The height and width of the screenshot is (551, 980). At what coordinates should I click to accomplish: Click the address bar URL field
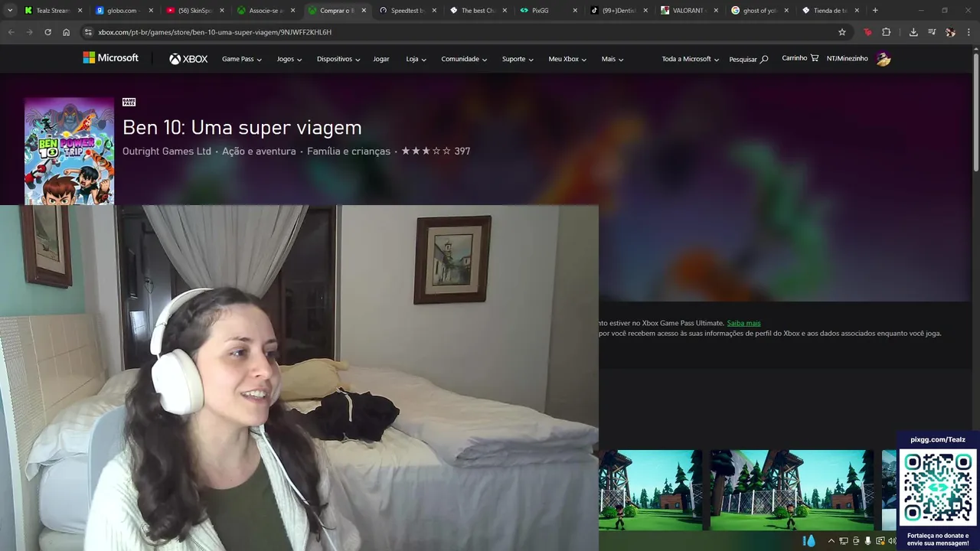(x=459, y=32)
